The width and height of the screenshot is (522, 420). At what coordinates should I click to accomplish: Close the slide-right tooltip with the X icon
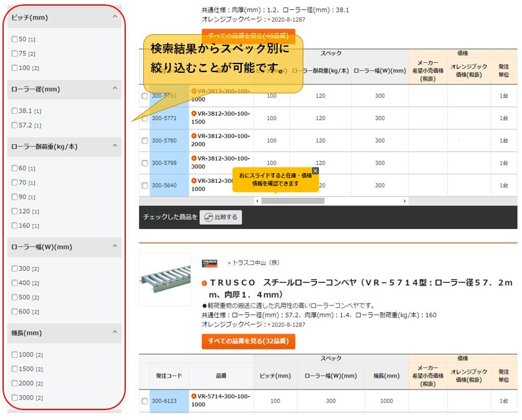tap(315, 170)
